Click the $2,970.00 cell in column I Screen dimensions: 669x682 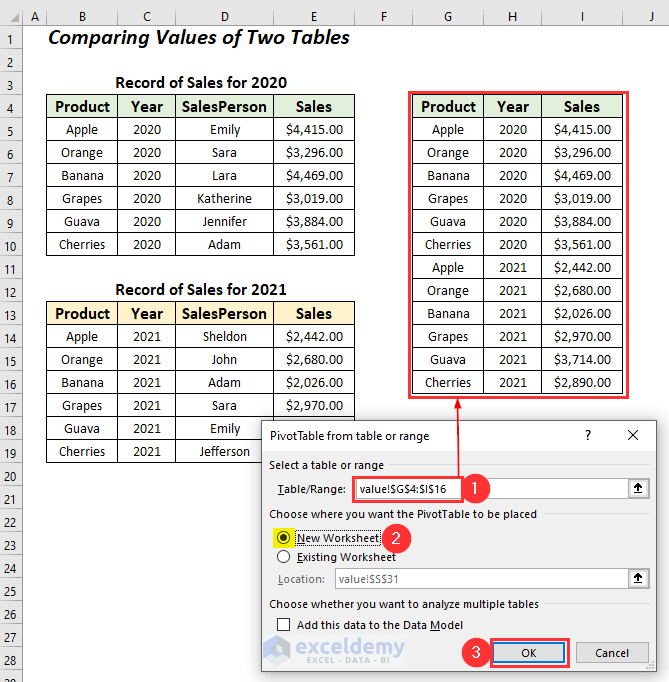click(582, 336)
